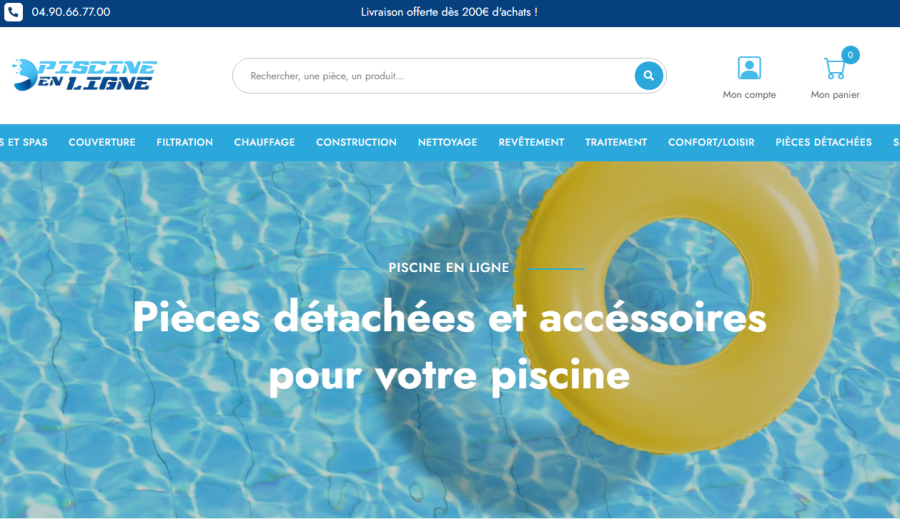This screenshot has height=519, width=900.
Task: Click the Mon panier text link
Action: pyautogui.click(x=835, y=95)
